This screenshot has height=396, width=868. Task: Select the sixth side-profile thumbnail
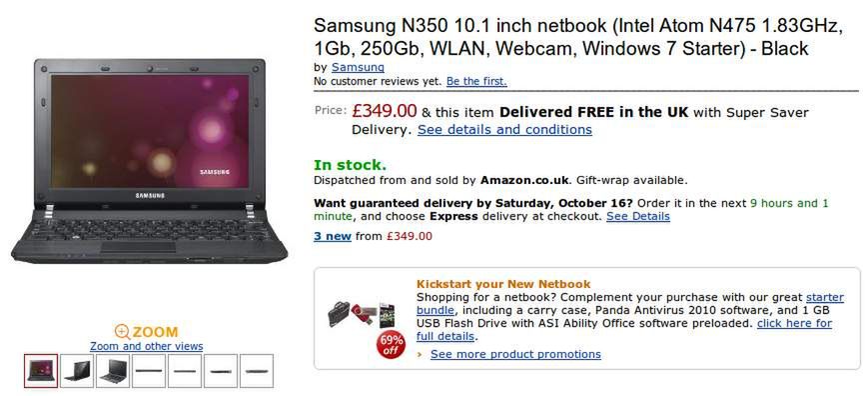tap(221, 371)
